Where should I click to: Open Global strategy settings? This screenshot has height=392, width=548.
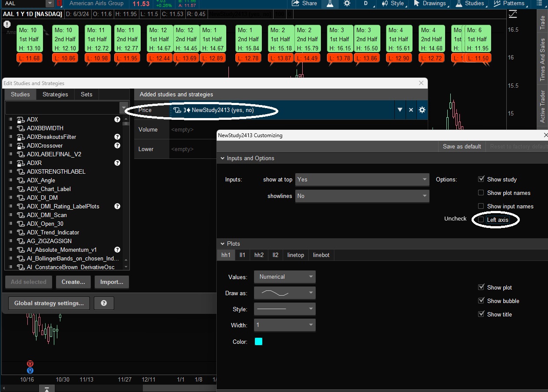coord(49,303)
